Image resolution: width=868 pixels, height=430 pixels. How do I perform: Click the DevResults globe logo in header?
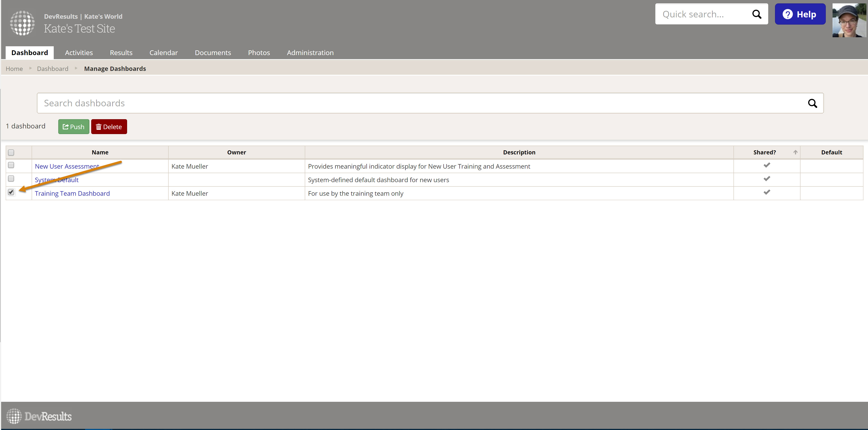coord(22,23)
